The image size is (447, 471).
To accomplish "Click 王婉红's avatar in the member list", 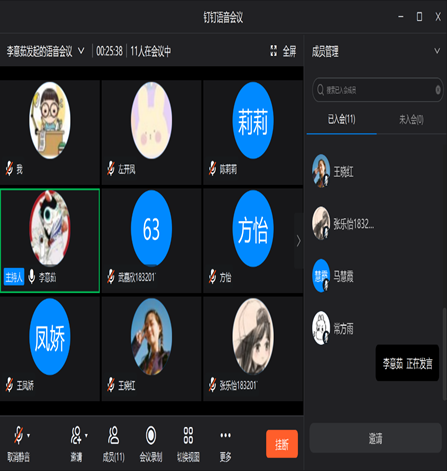I will (x=321, y=171).
